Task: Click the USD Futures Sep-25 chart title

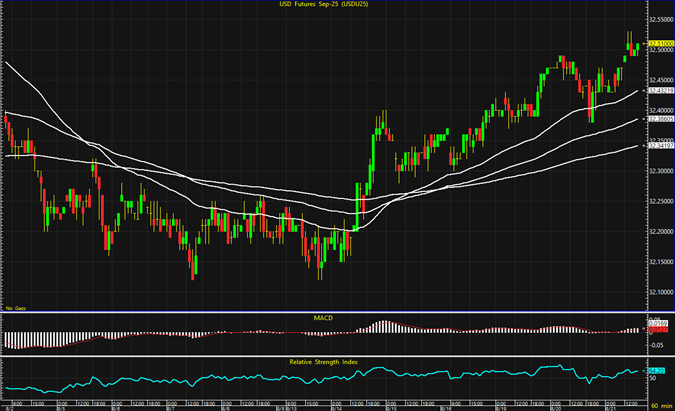Action: 323,6
